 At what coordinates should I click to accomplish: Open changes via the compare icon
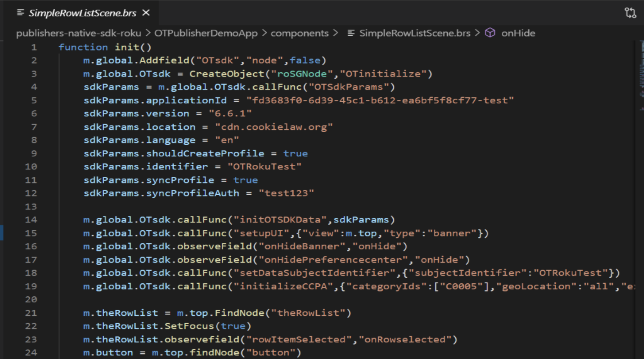(630, 13)
